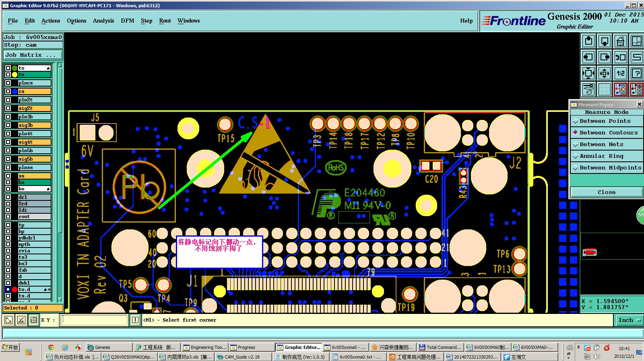Image resolution: width=644 pixels, height=361 pixels.
Task: Click the X Y coordinate input field
Action: (95, 320)
